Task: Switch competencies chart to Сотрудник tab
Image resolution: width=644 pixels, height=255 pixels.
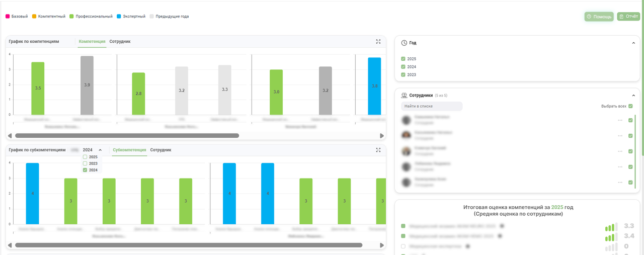Action: pos(120,41)
